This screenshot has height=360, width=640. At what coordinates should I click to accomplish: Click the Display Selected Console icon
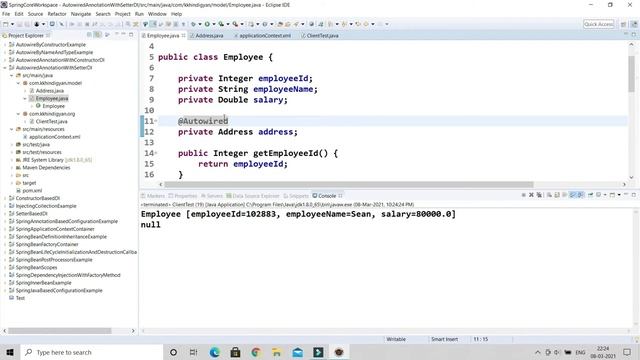point(598,195)
